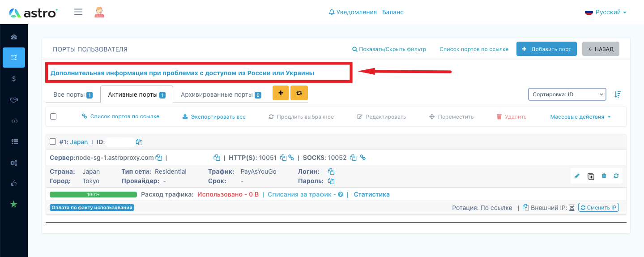Open the user avatar icon in header

click(99, 12)
